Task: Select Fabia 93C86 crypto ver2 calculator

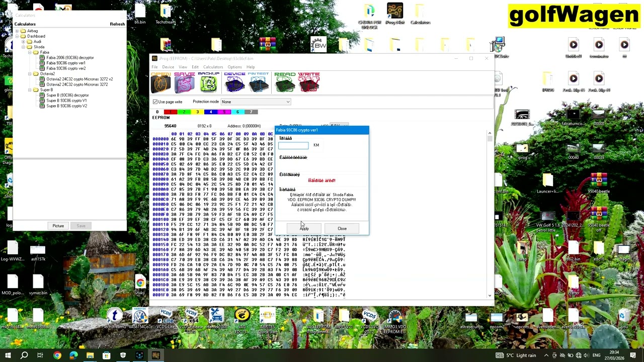Action: click(66, 68)
